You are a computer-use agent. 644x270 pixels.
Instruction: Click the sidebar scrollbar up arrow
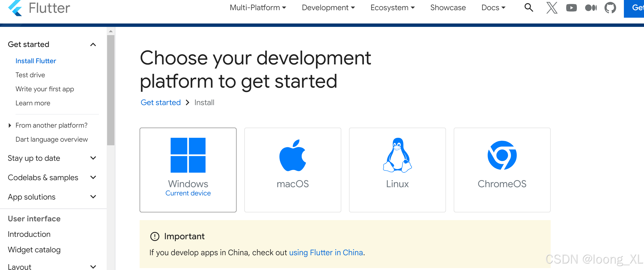[x=111, y=31]
